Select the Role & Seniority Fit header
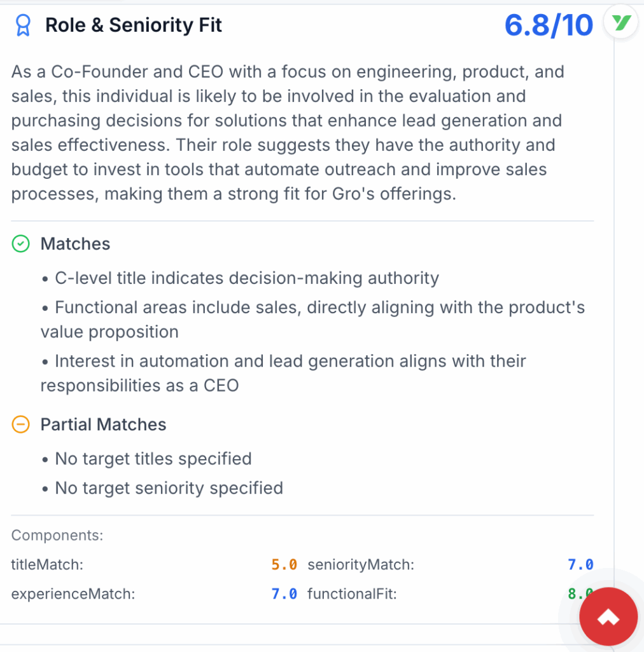 tap(133, 25)
